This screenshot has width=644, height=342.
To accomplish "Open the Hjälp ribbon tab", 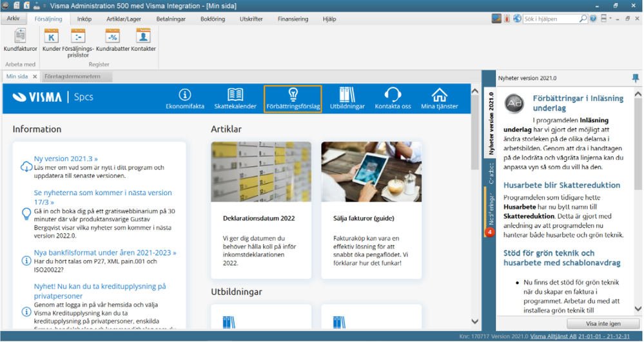I will [329, 19].
